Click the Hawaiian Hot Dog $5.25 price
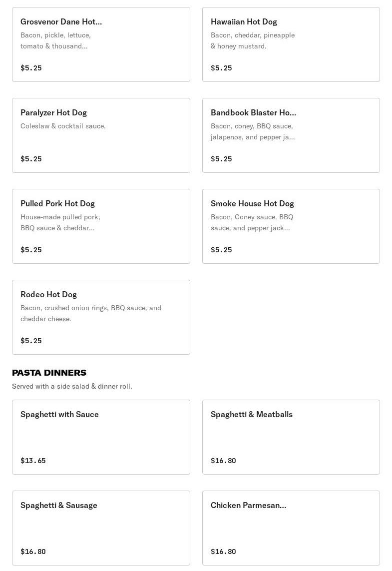Viewport: 392px width, 571px height. tap(221, 68)
